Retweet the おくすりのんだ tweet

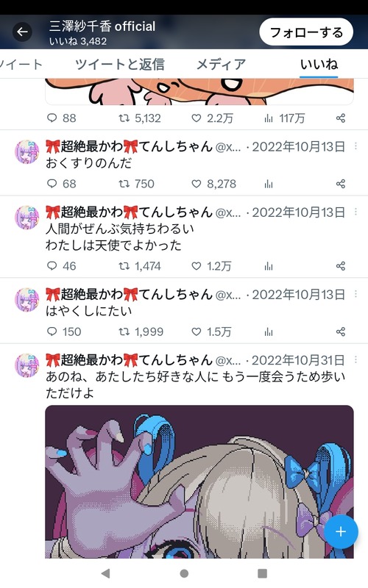[124, 184]
